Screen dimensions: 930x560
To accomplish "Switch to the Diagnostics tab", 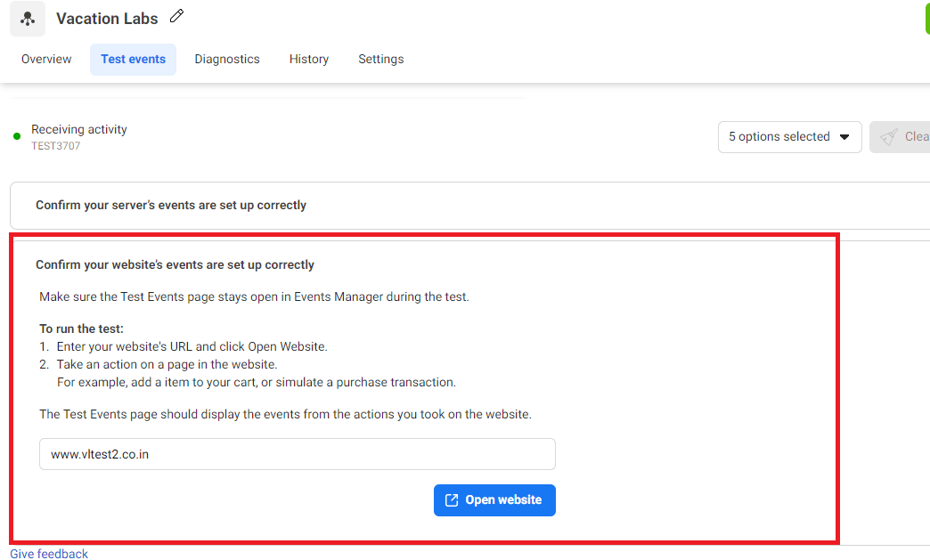I will coord(227,60).
